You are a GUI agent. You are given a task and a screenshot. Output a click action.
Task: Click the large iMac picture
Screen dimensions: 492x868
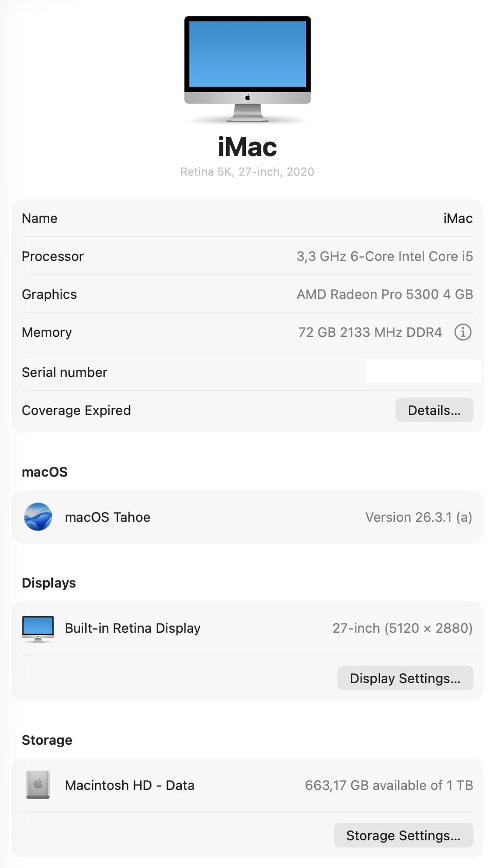coord(247,68)
